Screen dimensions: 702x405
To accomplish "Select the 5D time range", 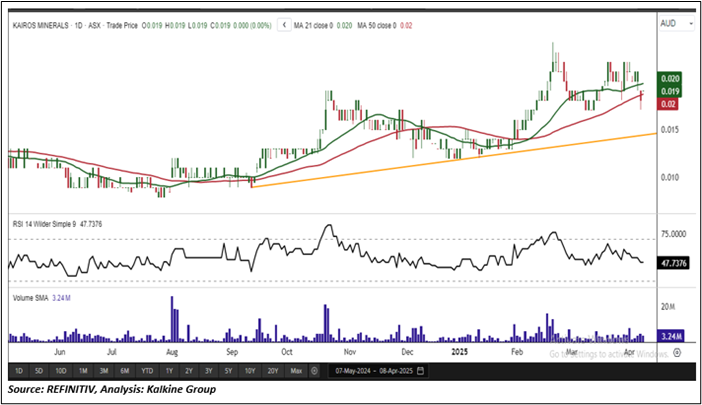I will [x=39, y=371].
